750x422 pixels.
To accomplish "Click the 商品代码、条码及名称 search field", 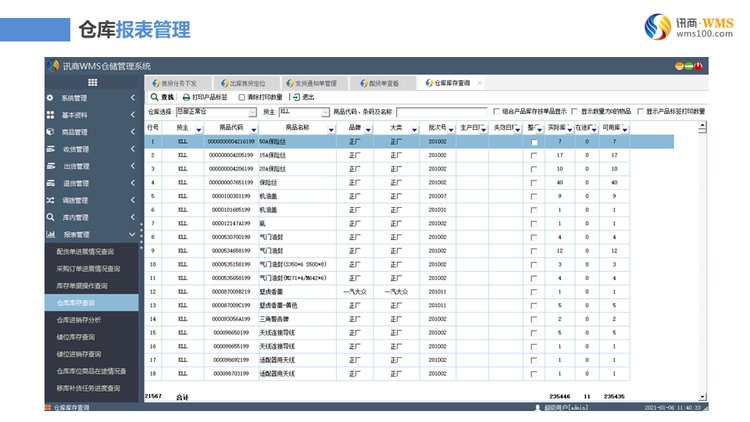I will click(x=442, y=112).
